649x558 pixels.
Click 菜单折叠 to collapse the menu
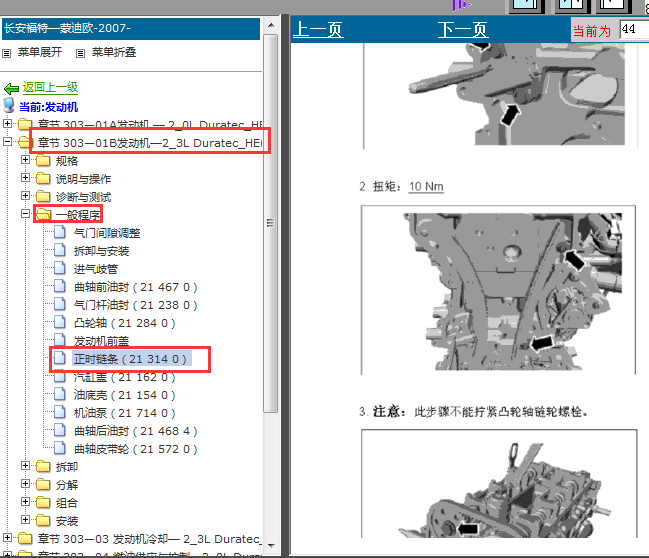[114, 52]
